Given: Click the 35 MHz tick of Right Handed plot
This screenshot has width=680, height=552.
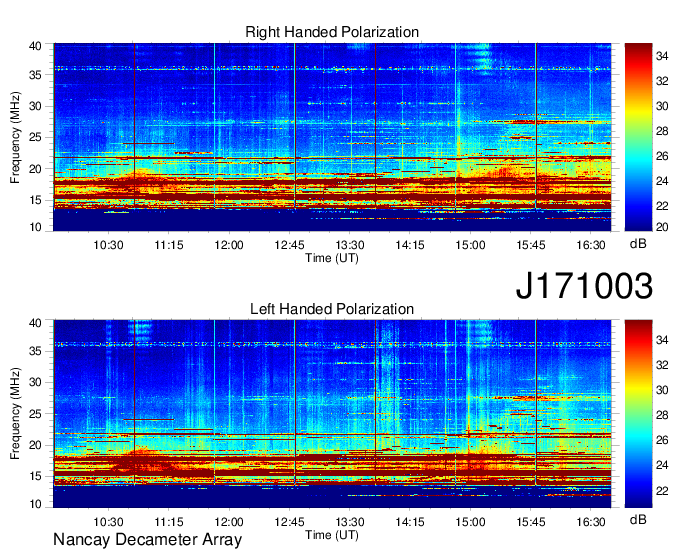Looking at the screenshot, I should coord(35,75).
